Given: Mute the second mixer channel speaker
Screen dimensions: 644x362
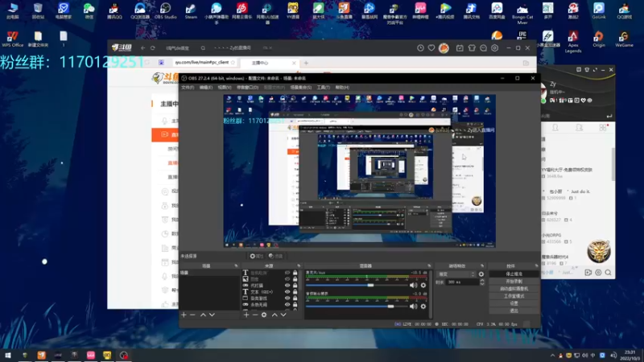Looking at the screenshot, I should point(413,306).
